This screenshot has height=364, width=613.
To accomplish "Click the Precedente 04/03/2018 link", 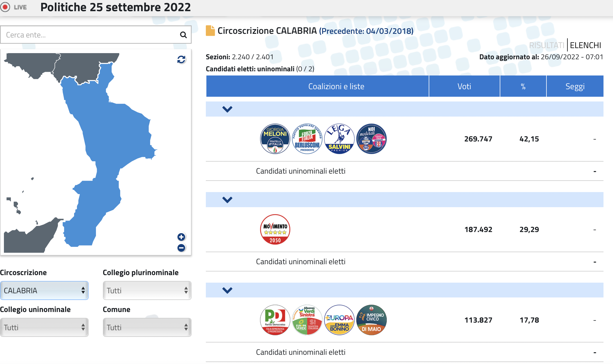I will 366,31.
